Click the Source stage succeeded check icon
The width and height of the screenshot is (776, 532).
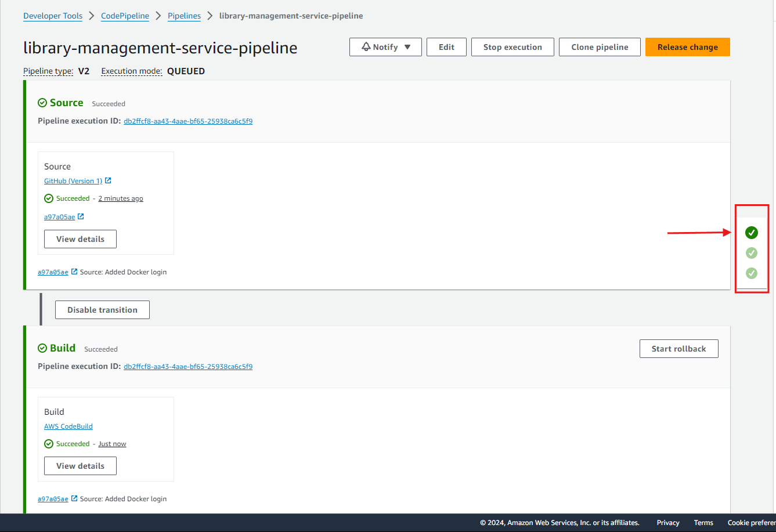click(x=42, y=103)
